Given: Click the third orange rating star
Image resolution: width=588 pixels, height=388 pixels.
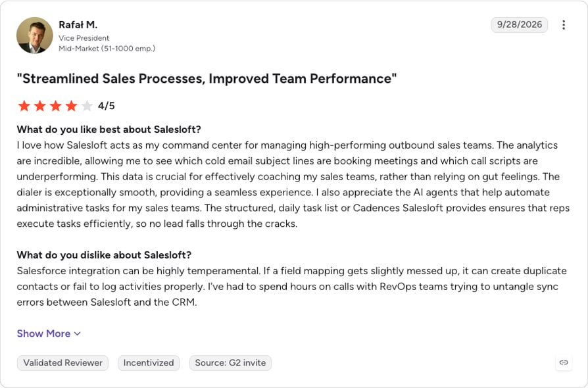Looking at the screenshot, I should [x=55, y=106].
